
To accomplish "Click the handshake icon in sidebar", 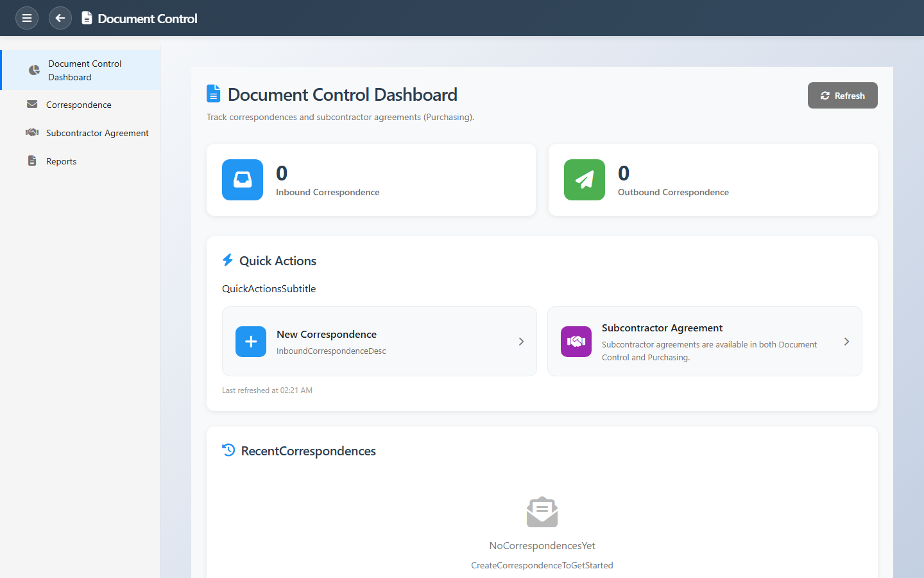I will coord(32,133).
